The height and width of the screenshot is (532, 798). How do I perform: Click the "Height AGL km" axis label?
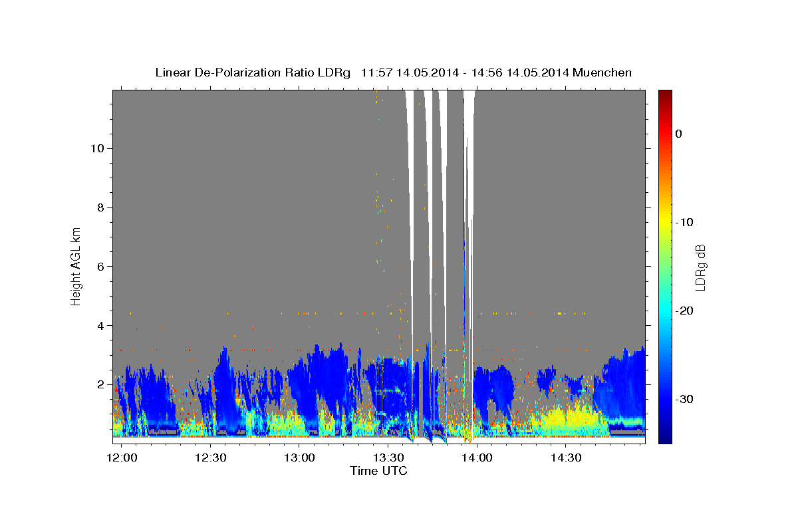coord(76,265)
